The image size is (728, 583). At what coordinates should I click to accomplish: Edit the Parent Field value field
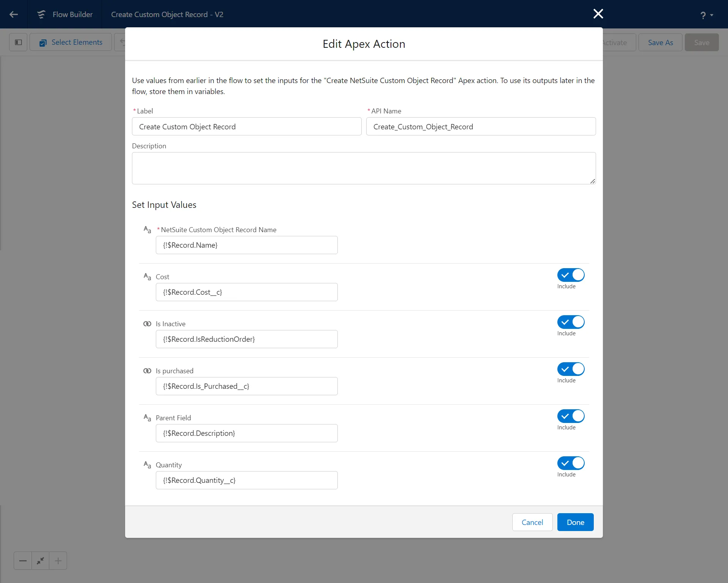coord(247,433)
